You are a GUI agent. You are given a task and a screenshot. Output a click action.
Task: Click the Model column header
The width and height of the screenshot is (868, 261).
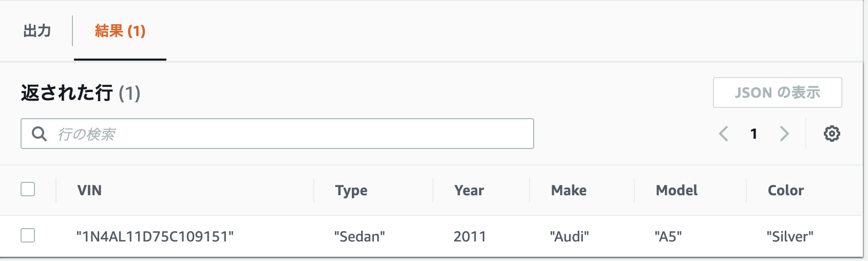point(676,190)
